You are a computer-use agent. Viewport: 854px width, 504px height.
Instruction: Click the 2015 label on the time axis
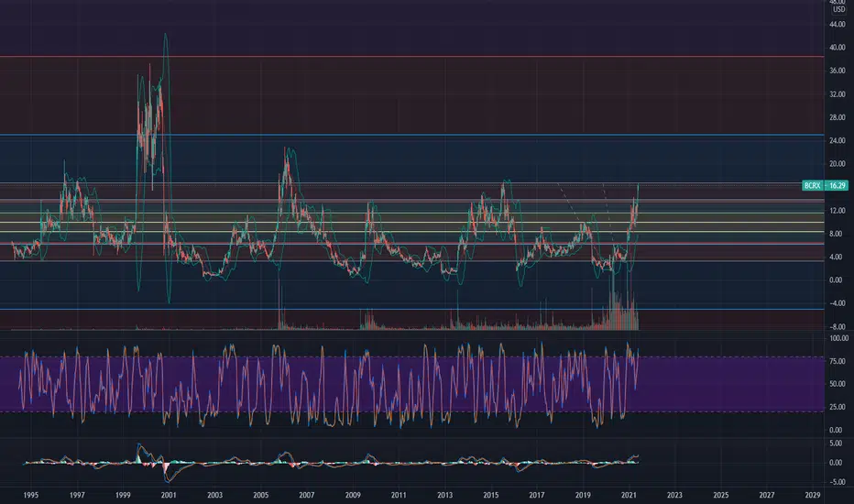click(x=491, y=495)
